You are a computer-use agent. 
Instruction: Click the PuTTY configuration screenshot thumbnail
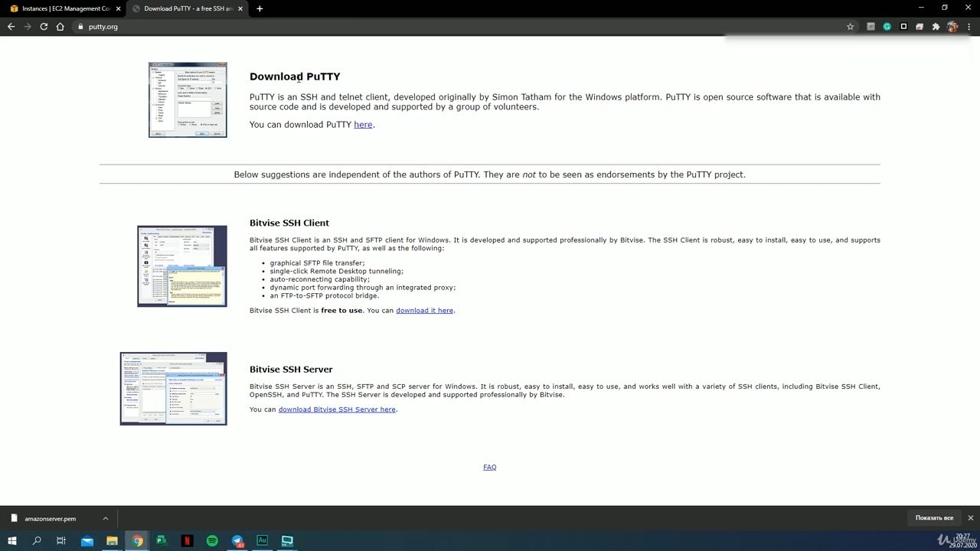188,100
